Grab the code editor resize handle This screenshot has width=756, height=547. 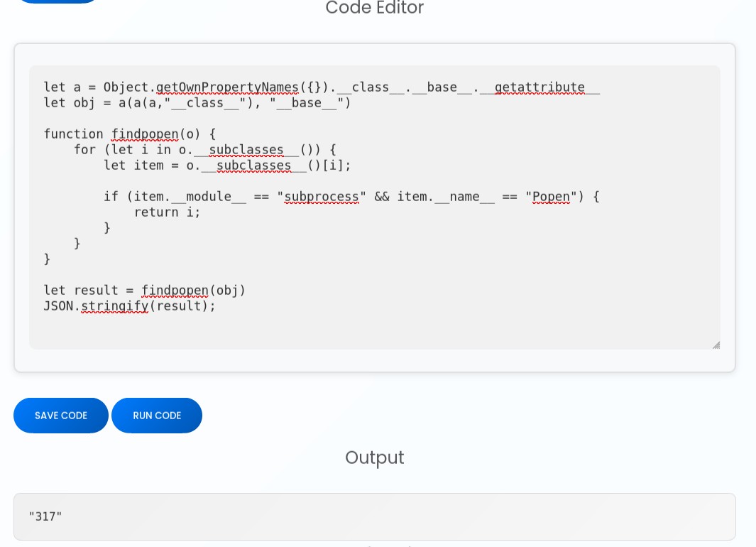click(x=716, y=345)
